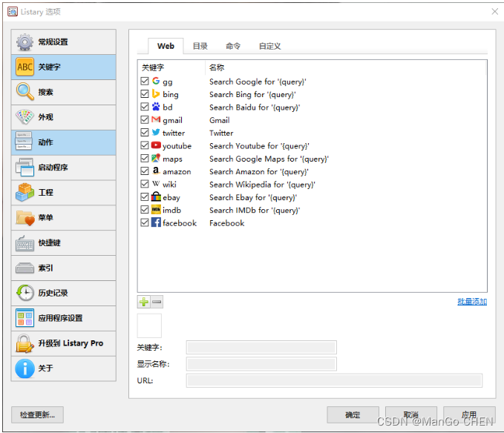The image size is (504, 433).
Task: Click the green plus add keyword icon
Action: tap(144, 302)
